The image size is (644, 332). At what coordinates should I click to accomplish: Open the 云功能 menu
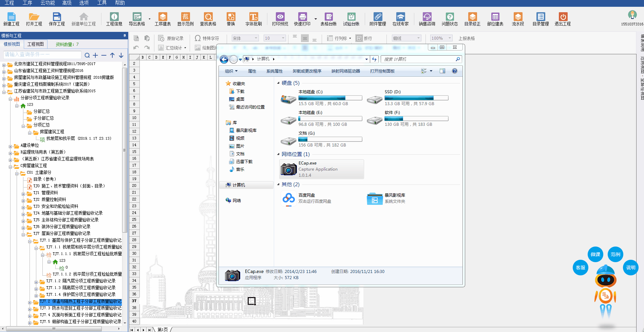pyautogui.click(x=48, y=3)
